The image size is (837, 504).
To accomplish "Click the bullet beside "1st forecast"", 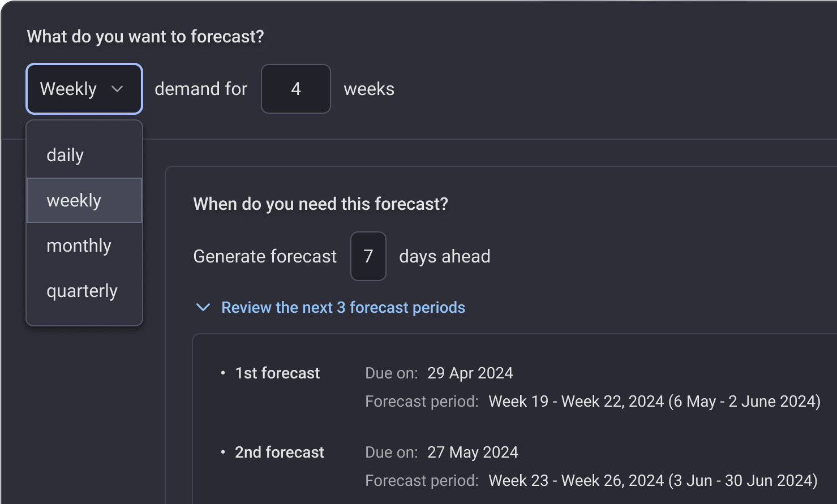I will point(221,373).
